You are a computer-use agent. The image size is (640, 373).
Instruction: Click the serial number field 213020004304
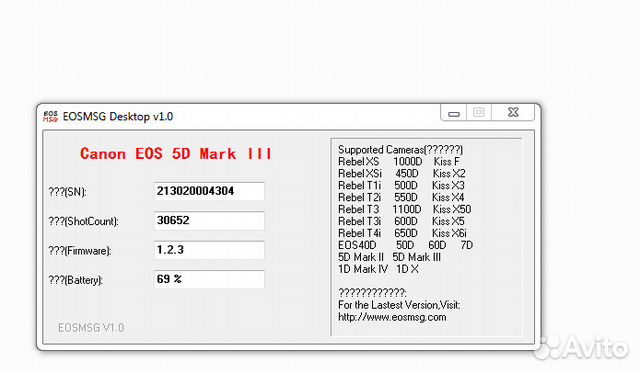[x=209, y=191]
